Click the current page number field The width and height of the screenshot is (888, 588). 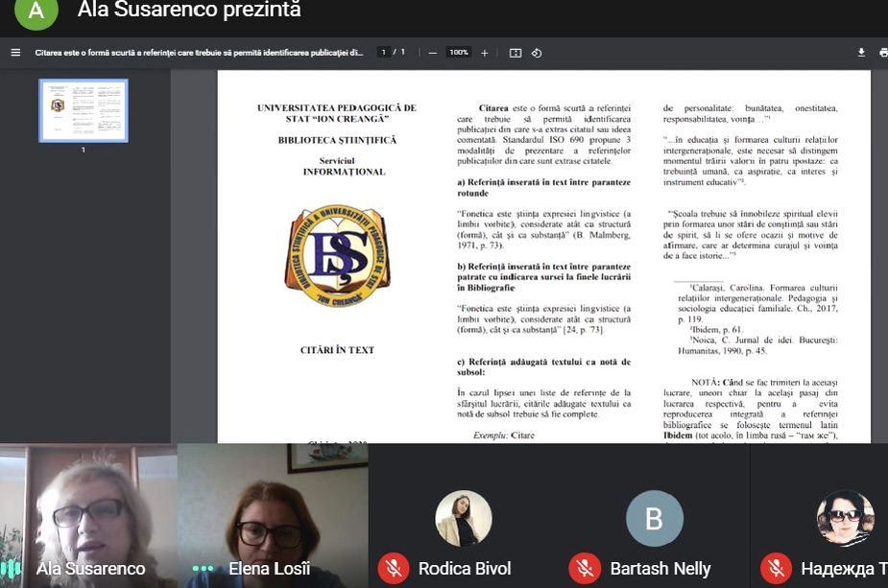pyautogui.click(x=384, y=52)
